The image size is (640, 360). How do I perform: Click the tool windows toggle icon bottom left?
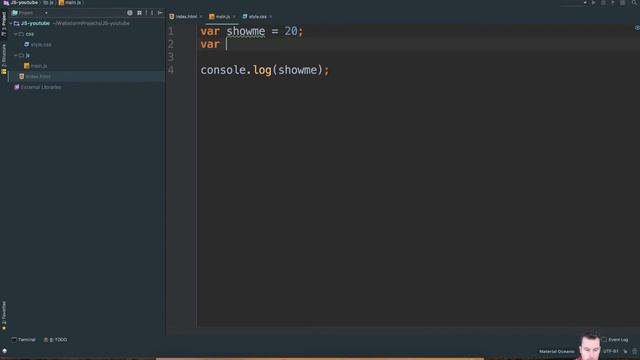[x=4, y=351]
